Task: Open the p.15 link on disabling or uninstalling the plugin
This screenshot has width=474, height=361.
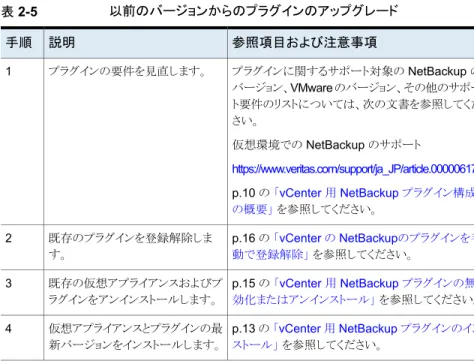Action: (353, 291)
